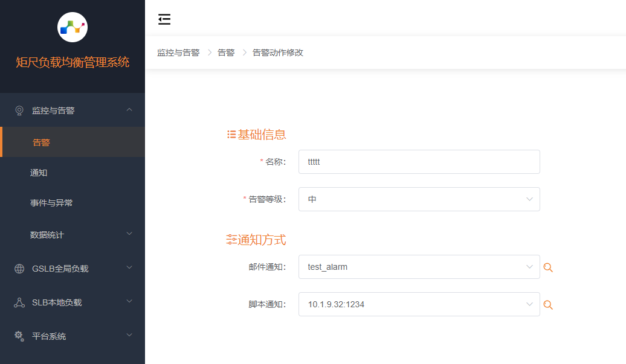Expand the 平台系统 menu arrow

pos(129,336)
